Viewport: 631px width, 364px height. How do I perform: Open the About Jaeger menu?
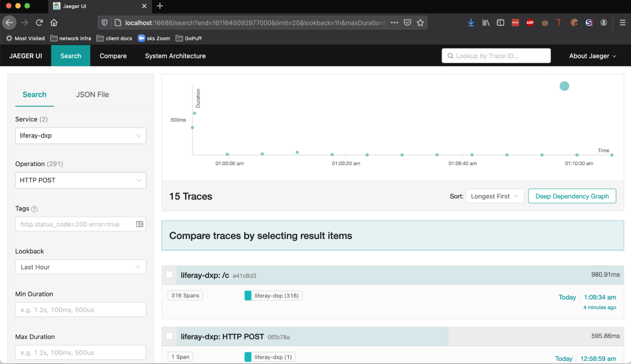(592, 56)
